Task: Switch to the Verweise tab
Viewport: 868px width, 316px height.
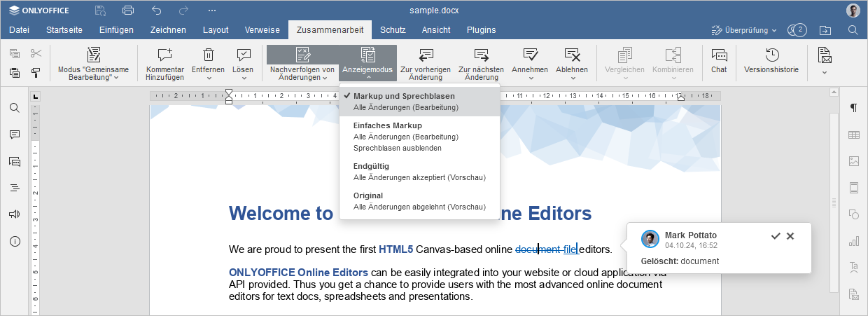Action: tap(262, 30)
